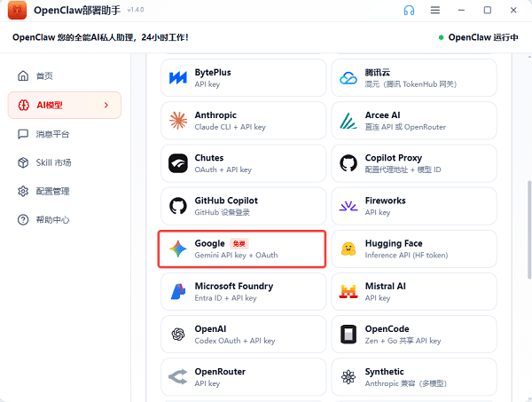Viewport: 532px width, 402px height.
Task: Click the v1.4.0 version label
Action: click(x=136, y=10)
